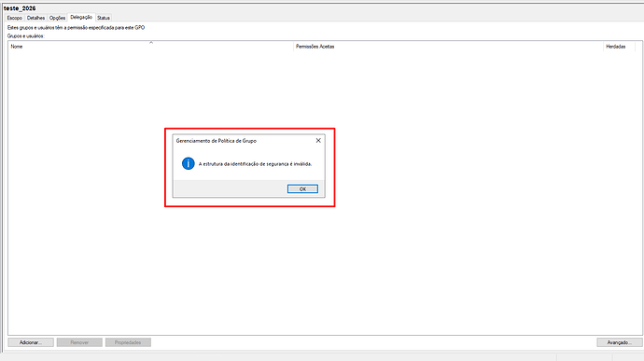
Task: Switch to the Detalhes tab
Action: point(35,18)
